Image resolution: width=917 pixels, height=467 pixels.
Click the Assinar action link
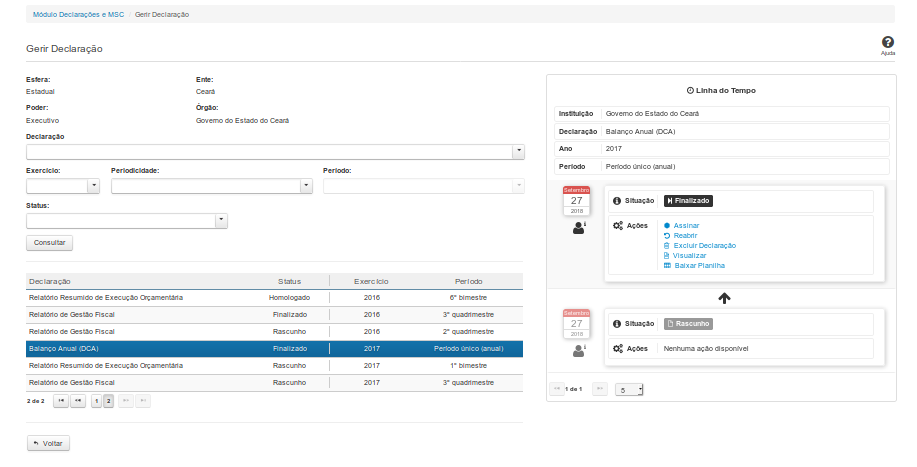[686, 226]
